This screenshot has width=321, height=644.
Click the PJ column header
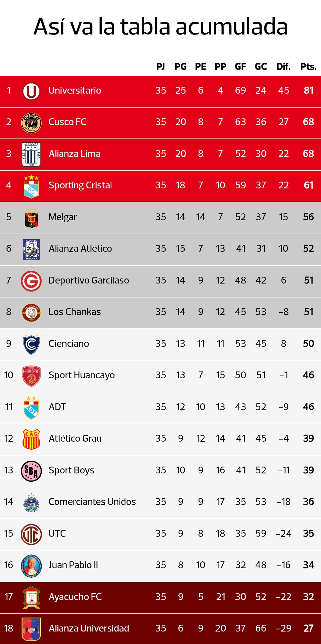(160, 67)
